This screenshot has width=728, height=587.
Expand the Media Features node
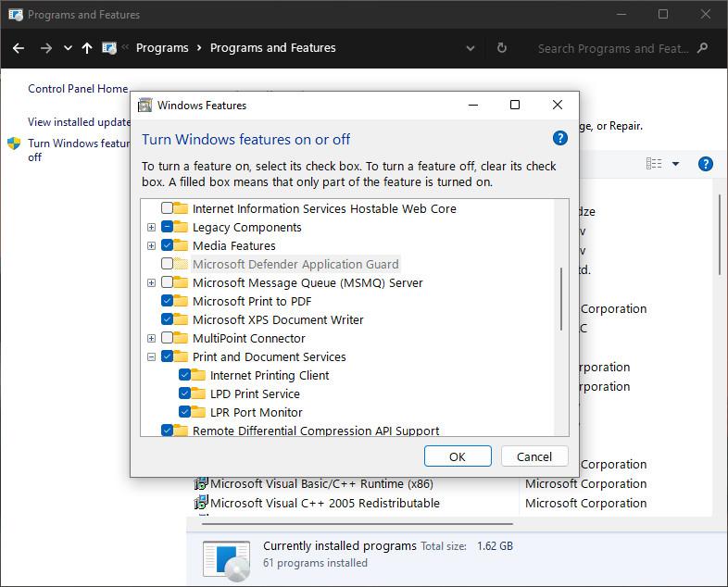click(x=151, y=246)
